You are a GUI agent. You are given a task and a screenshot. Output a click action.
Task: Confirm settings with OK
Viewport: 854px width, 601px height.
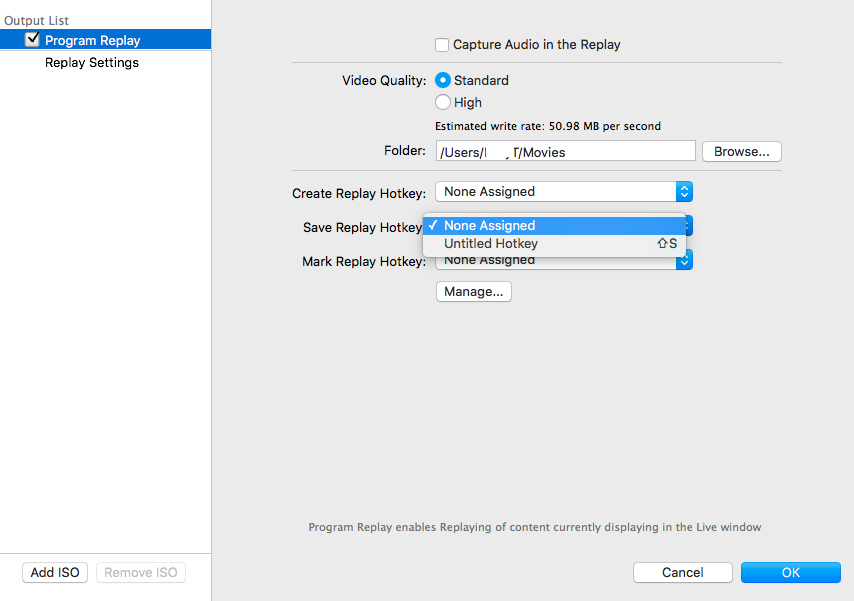(x=791, y=573)
